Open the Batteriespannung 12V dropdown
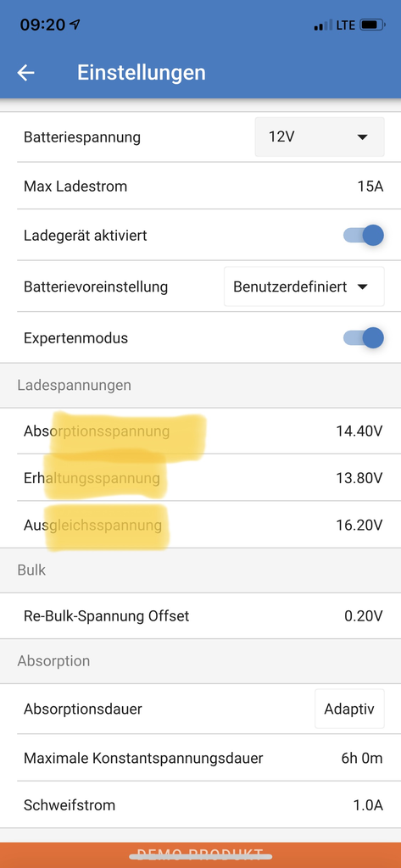The image size is (401, 868). coord(320,136)
